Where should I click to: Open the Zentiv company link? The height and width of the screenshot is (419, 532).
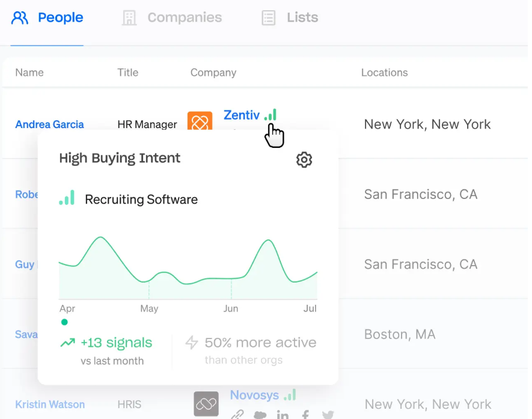click(x=242, y=115)
